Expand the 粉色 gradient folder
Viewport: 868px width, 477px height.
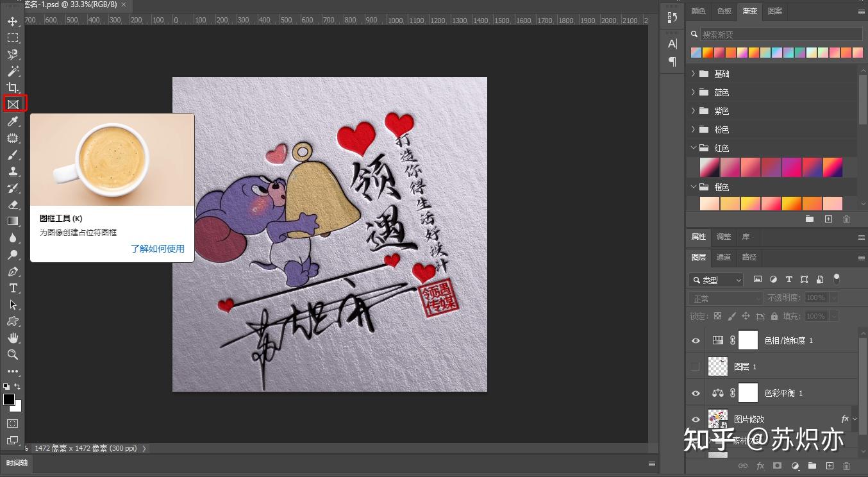click(x=693, y=130)
